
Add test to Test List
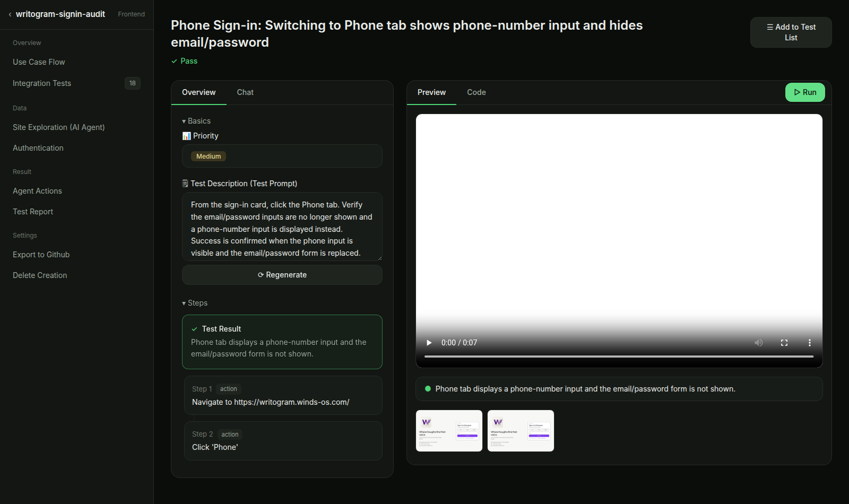791,32
